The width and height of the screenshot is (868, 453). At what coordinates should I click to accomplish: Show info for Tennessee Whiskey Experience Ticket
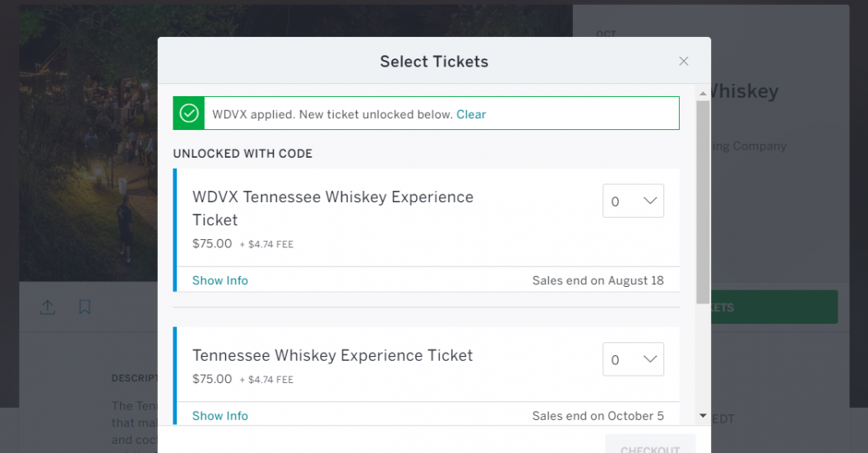(219, 416)
